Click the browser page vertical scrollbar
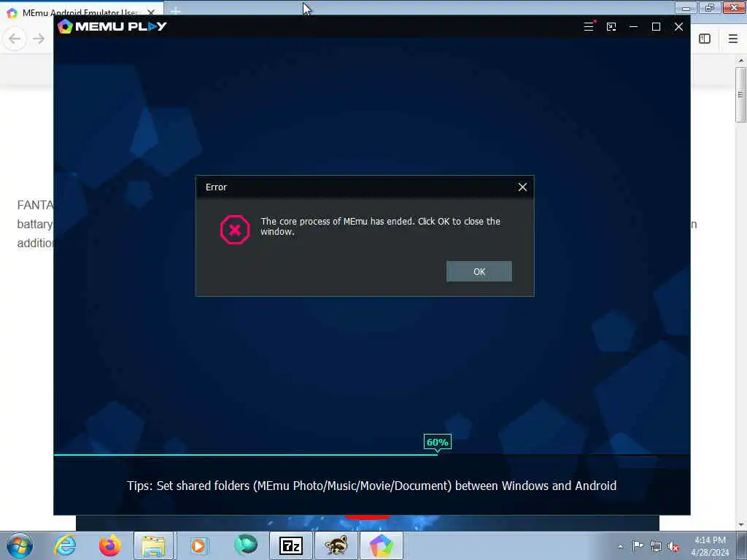The width and height of the screenshot is (747, 560). 740,94
